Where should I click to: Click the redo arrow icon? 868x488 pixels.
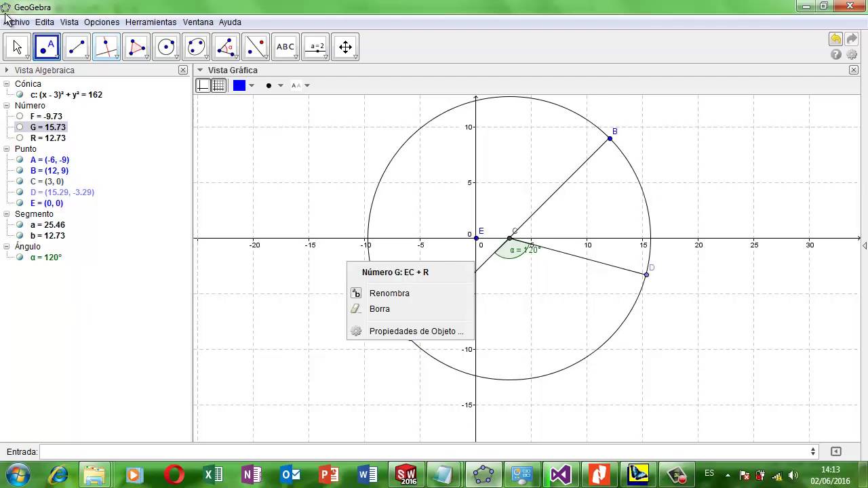[852, 39]
